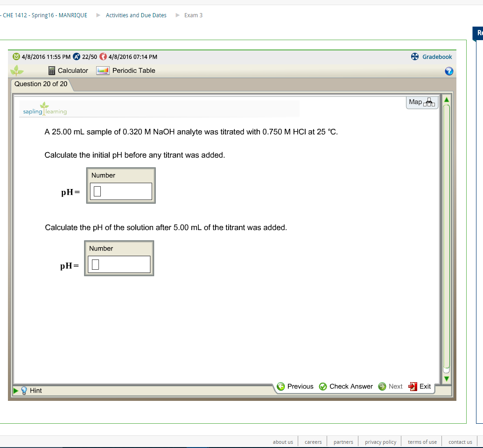Click the red last-activity icon
This screenshot has height=448, width=483.
pos(103,56)
